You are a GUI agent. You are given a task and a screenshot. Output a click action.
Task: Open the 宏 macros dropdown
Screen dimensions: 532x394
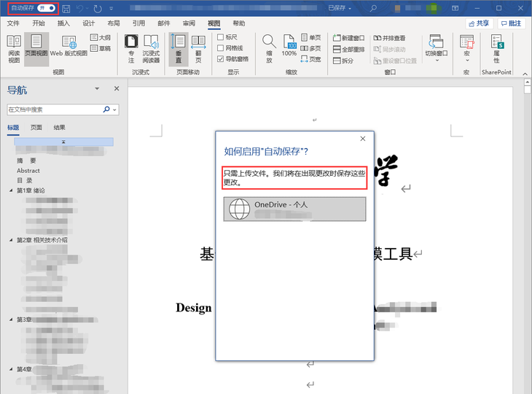467,49
